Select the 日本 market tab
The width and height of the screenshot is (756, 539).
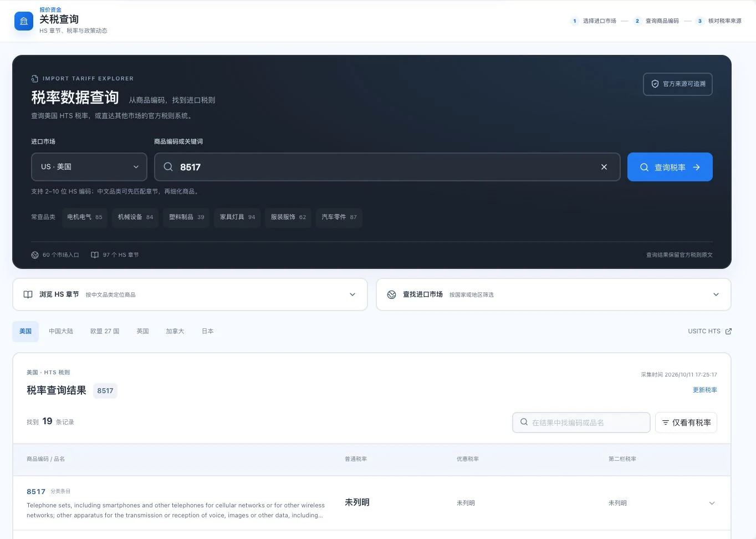[208, 331]
